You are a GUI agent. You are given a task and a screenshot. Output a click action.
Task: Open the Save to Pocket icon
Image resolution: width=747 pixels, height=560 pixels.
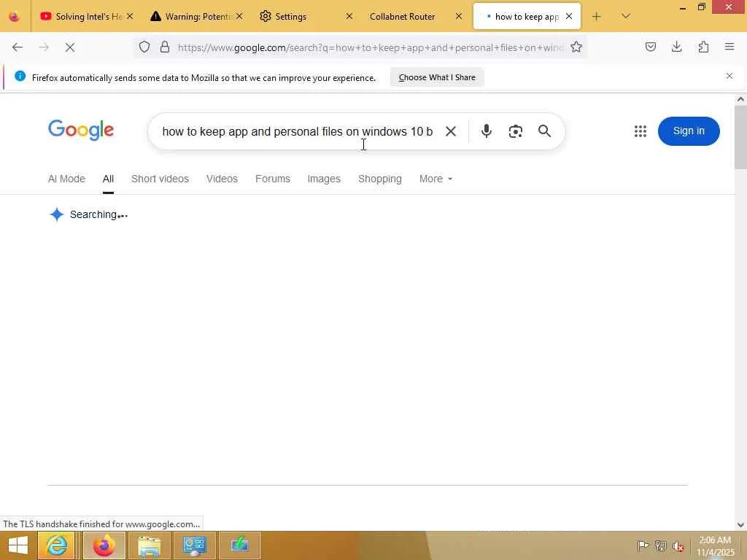[x=650, y=47]
